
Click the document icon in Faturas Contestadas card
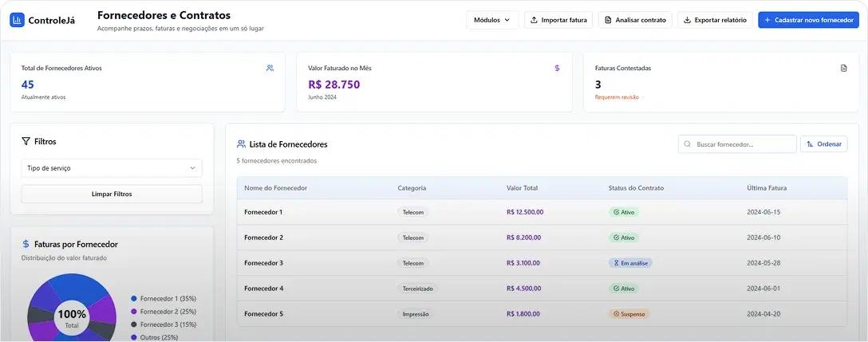pyautogui.click(x=843, y=69)
